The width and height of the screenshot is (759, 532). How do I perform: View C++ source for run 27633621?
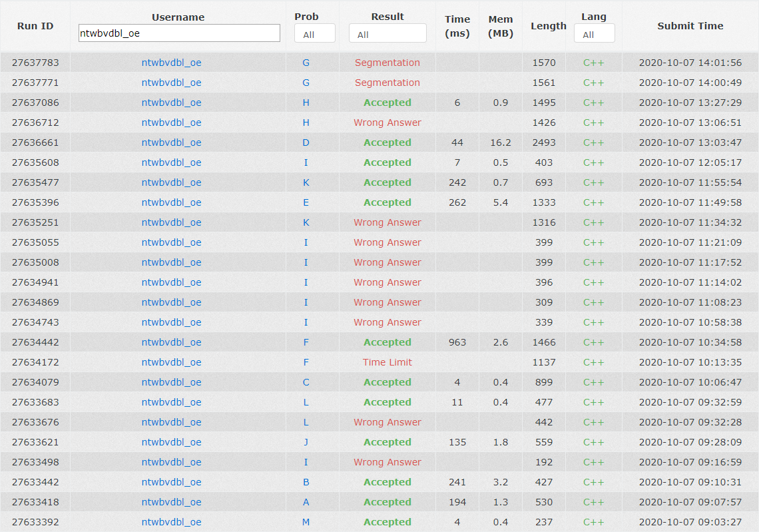(593, 442)
